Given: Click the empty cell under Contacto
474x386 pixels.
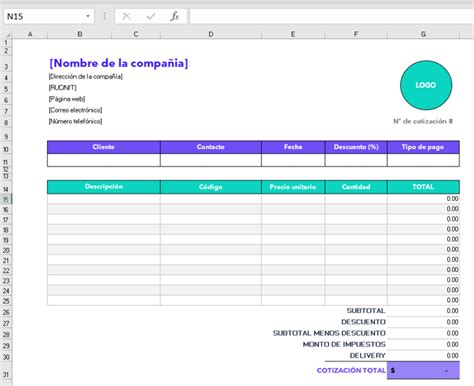Looking at the screenshot, I should (211, 160).
